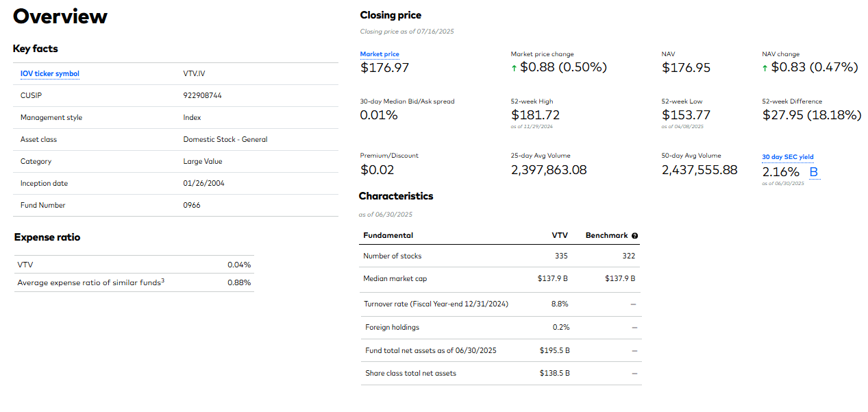Click the B footnote beside the 2.16% yield

click(814, 172)
